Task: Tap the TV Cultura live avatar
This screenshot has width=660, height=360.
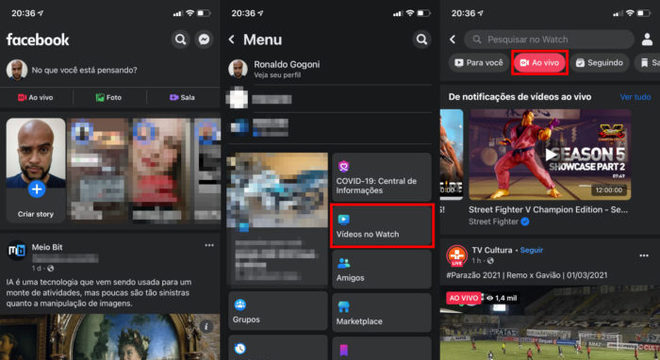Action: [457, 255]
